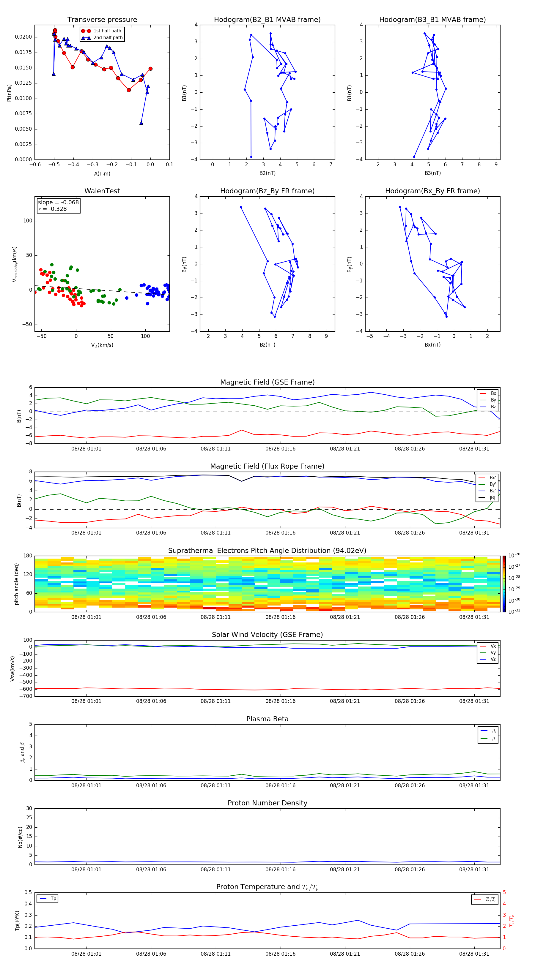Click the "B3(nT)" axis label
Image resolution: width=535 pixels, height=980 pixels.
pos(432,173)
